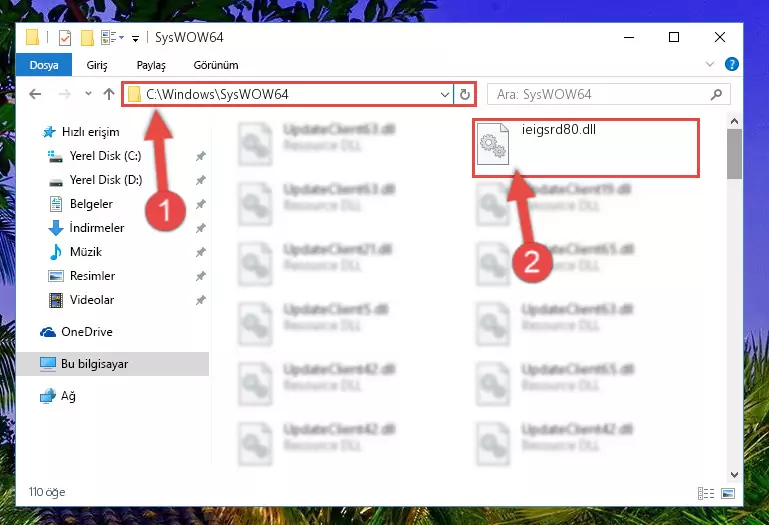This screenshot has width=769, height=525.
Task: Click the scrollbar down arrow
Action: [734, 474]
